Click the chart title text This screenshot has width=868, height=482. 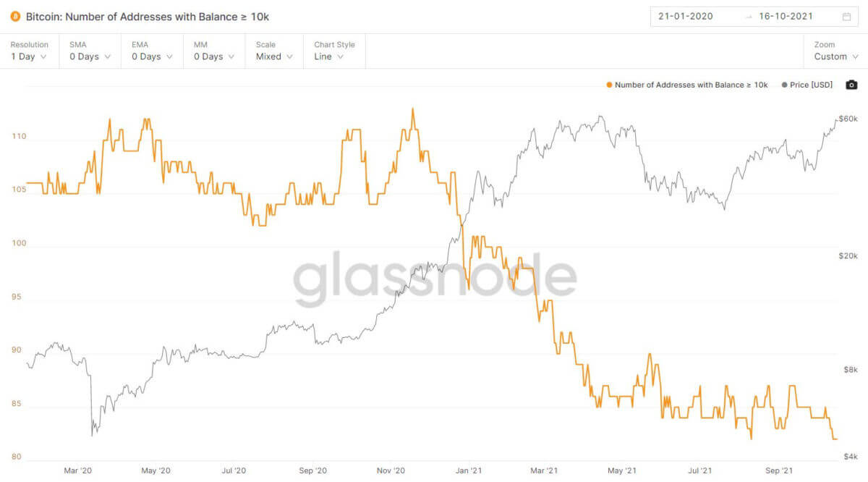[x=148, y=17]
